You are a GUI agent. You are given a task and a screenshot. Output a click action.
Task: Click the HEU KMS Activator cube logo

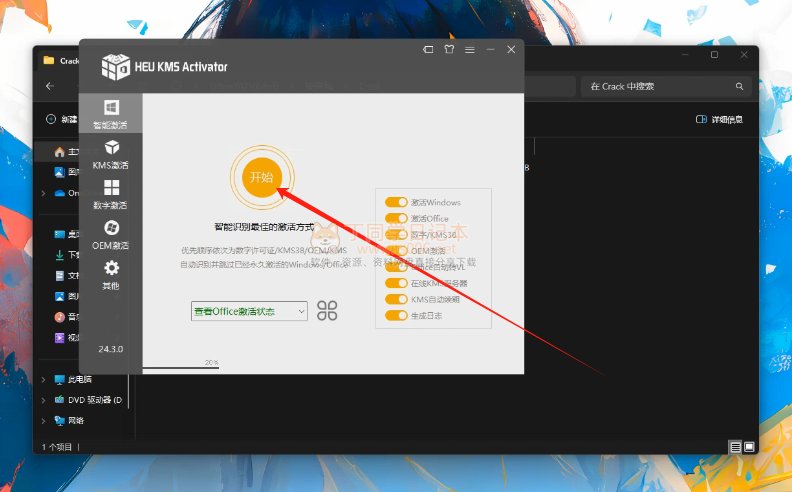(x=116, y=67)
